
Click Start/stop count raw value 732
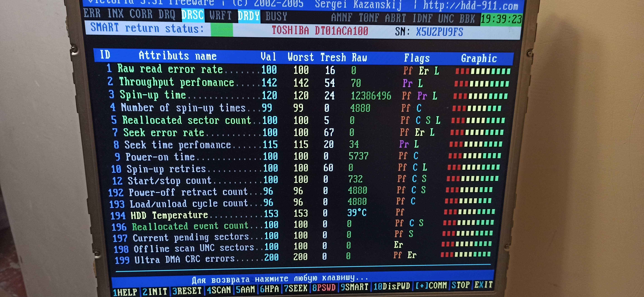tap(355, 179)
